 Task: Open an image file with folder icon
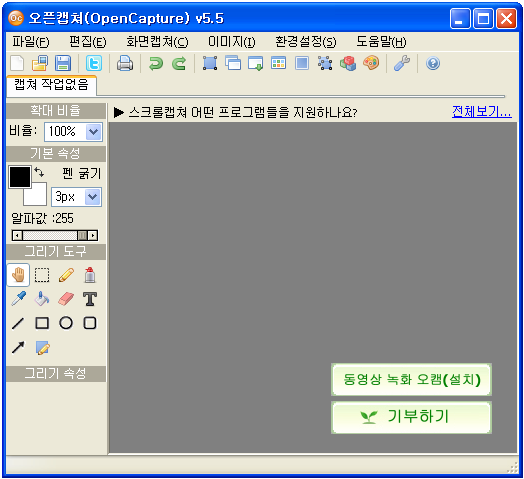(40, 63)
